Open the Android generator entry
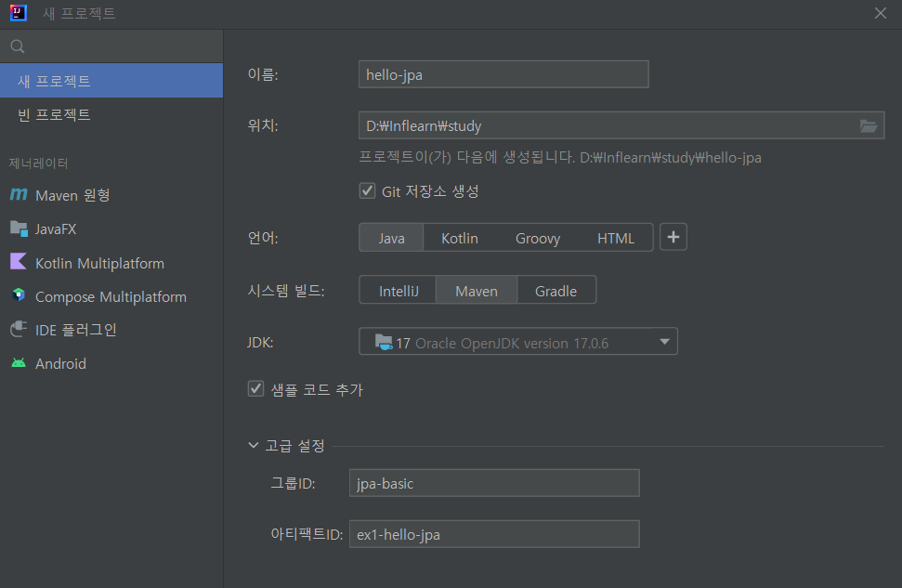 (111, 363)
